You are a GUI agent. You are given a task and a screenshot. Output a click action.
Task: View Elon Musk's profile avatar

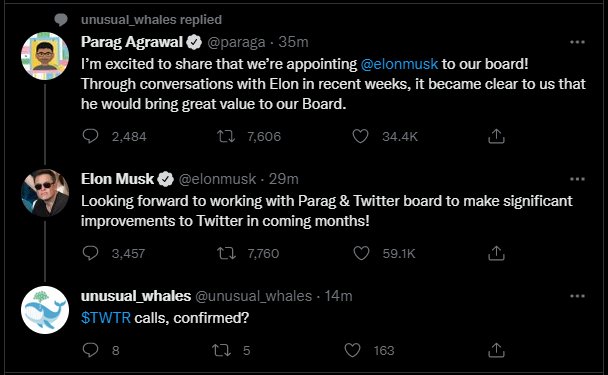click(45, 193)
